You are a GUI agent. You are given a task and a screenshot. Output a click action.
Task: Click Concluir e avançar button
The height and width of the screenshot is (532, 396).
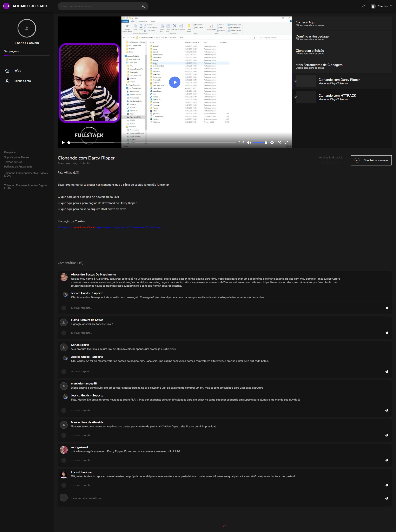click(x=371, y=160)
